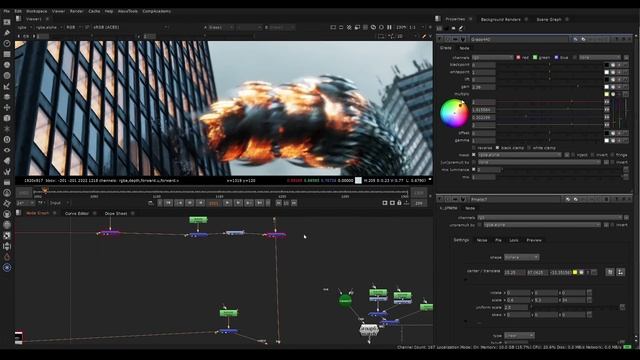640x360 pixels.
Task: Click the pause icon in viewer toolbar
Action: coord(389,27)
